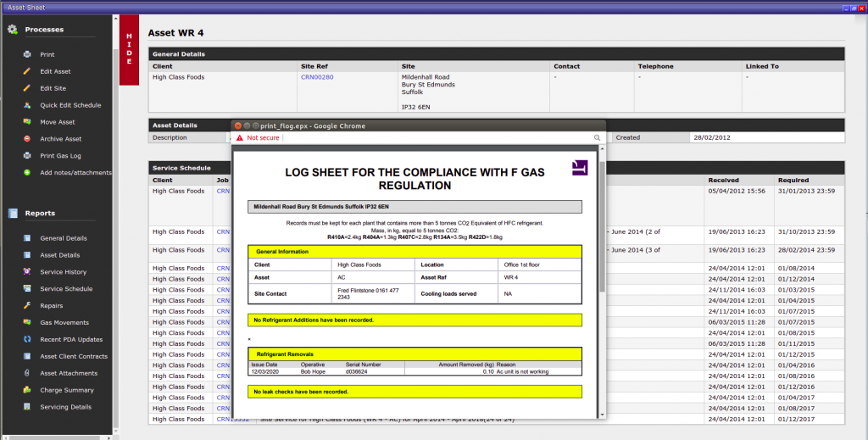
Task: Click the popup scrollbar up arrow
Action: [x=603, y=149]
